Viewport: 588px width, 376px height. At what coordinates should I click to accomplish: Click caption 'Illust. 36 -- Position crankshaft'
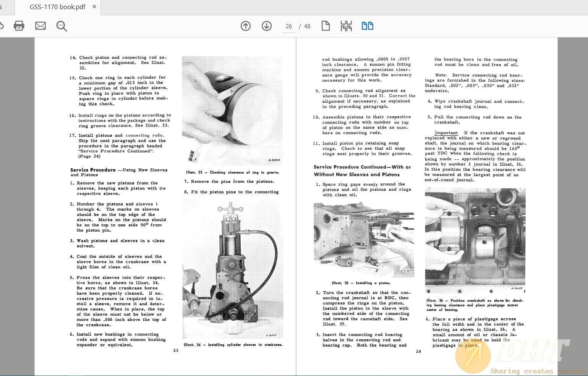point(475,301)
